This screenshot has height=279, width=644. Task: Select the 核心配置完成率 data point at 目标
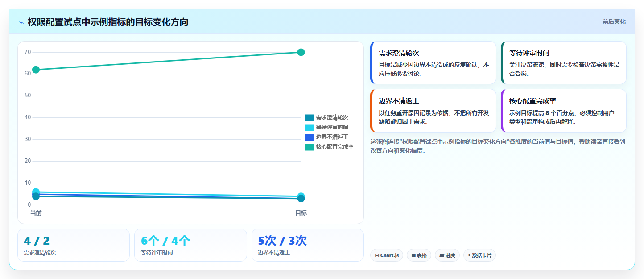[301, 52]
